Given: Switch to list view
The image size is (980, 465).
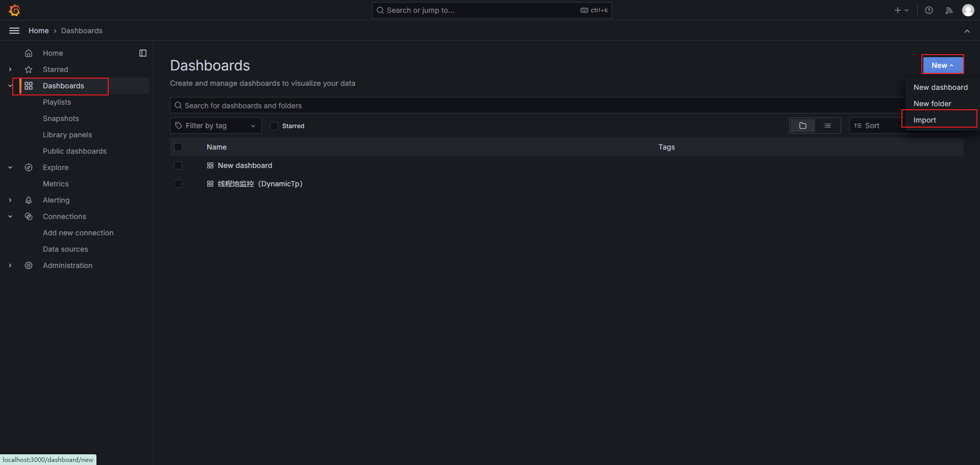Looking at the screenshot, I should coord(827,126).
